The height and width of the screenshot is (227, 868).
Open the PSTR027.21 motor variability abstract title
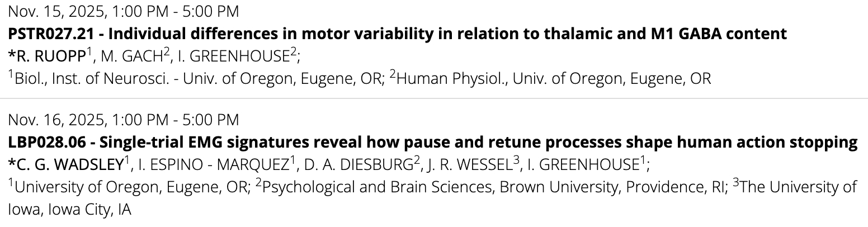[397, 34]
